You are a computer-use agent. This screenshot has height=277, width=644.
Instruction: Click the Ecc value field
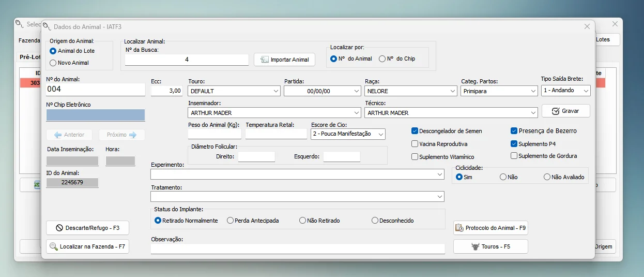167,91
